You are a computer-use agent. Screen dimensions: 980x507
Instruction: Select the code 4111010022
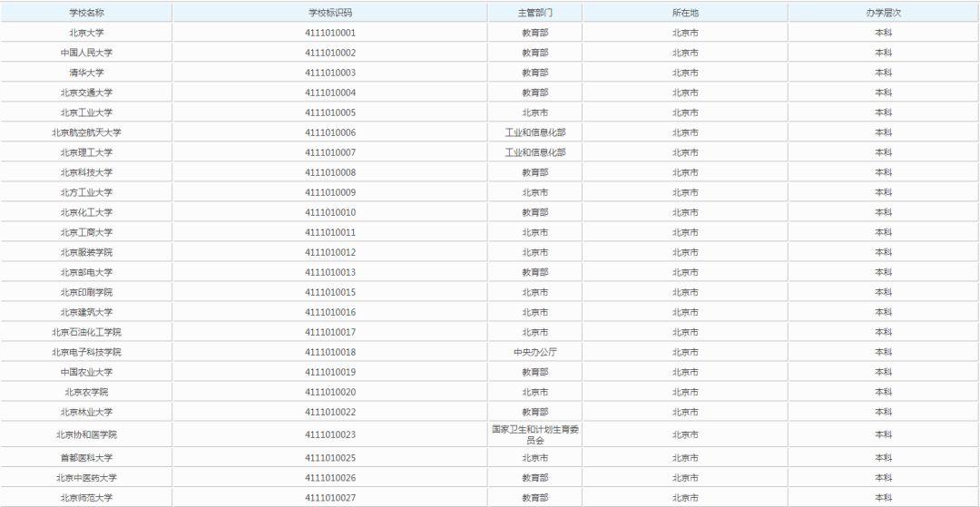coord(330,412)
